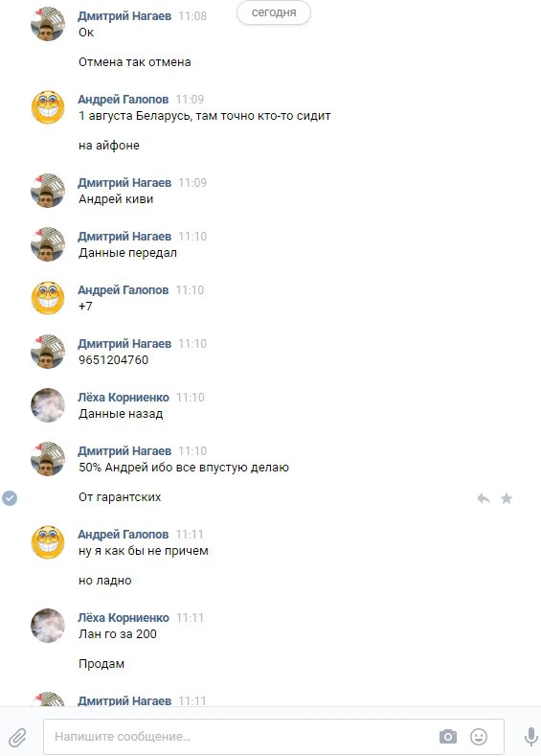Click Андрей Галопов's smiley avatar next to "+7"

[48, 298]
